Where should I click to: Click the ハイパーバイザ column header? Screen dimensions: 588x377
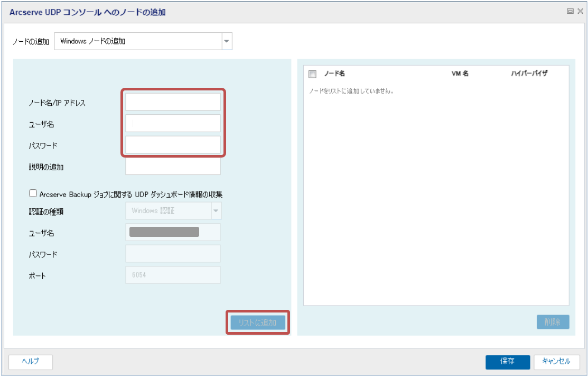tap(529, 73)
